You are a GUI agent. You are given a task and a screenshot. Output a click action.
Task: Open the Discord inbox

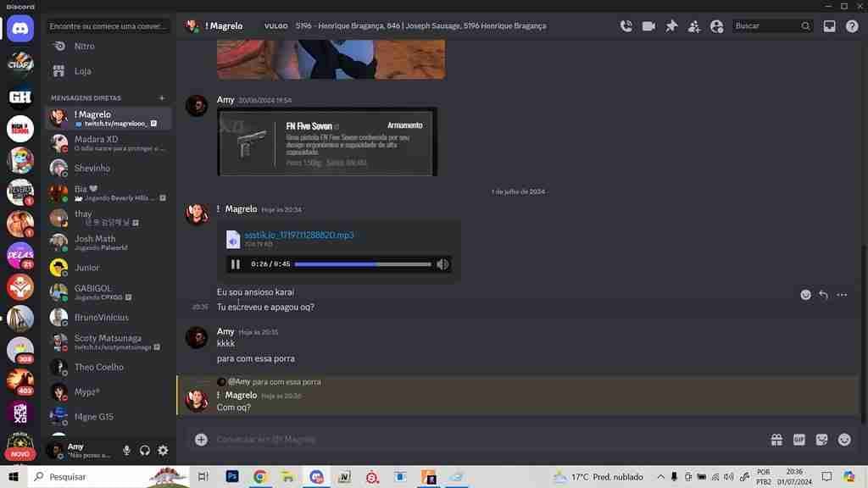coord(829,26)
